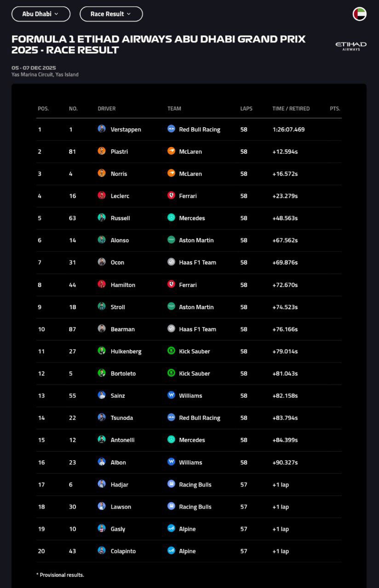
Task: Click the Racing Bulls logo beside Hadjar
Action: click(171, 484)
